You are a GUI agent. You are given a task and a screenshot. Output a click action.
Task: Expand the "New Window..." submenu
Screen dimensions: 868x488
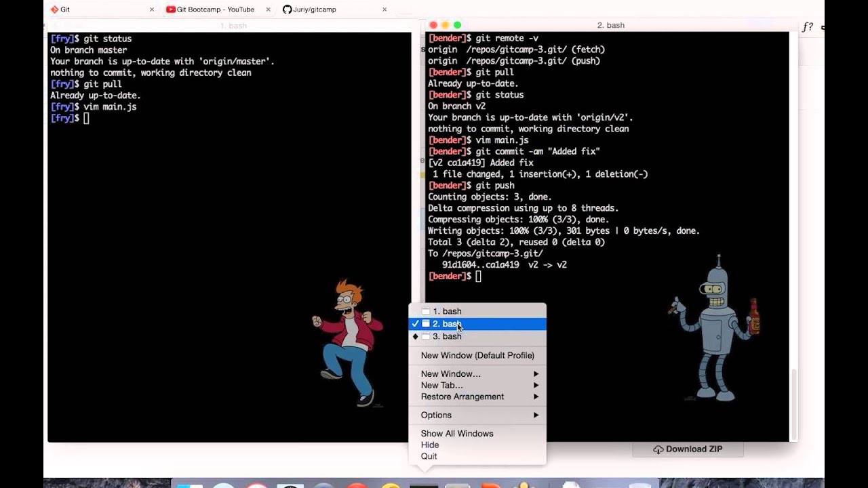click(477, 374)
